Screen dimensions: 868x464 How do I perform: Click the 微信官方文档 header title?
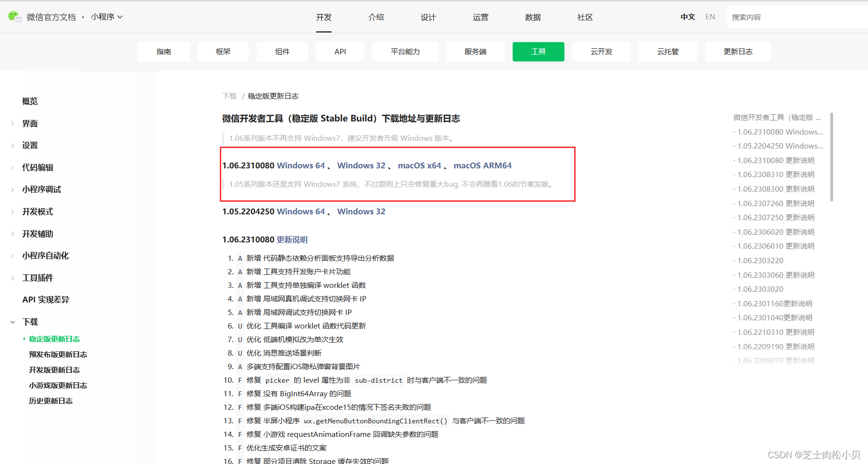(x=51, y=17)
